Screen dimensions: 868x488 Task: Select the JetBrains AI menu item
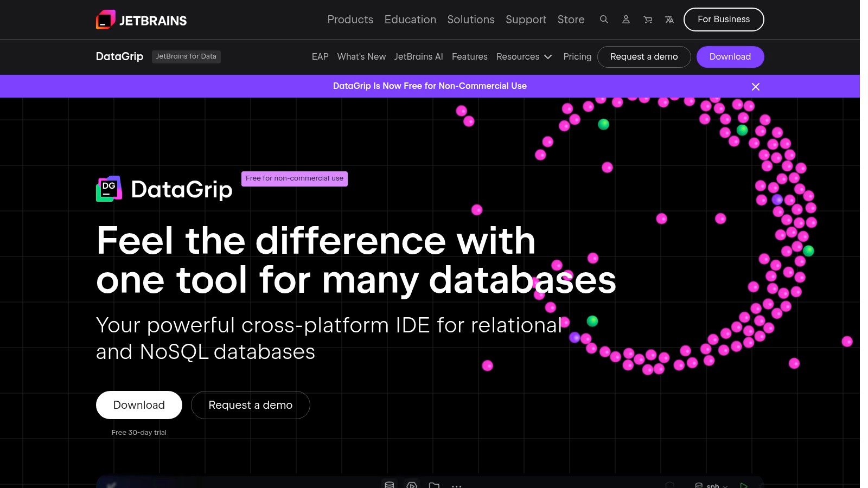pyautogui.click(x=419, y=56)
